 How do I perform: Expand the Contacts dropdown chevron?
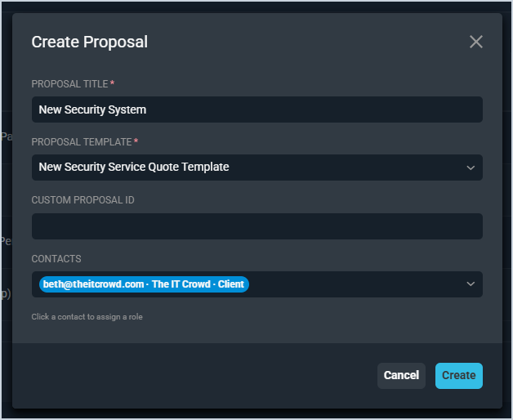(471, 284)
